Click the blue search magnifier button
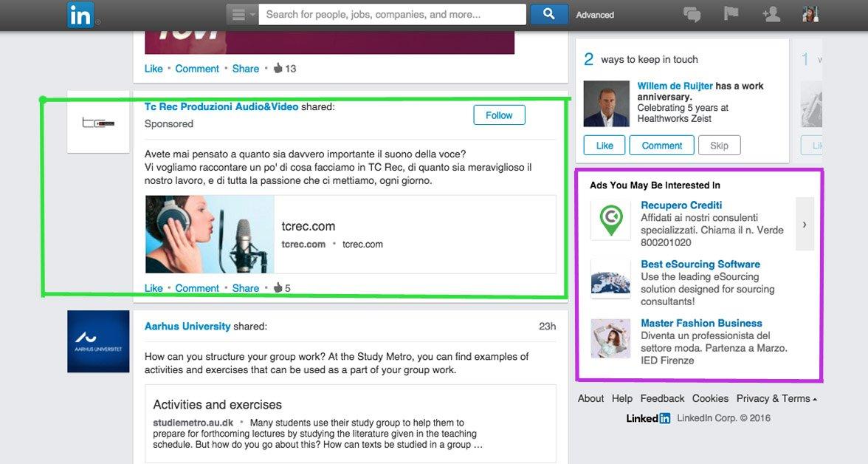 coord(548,15)
